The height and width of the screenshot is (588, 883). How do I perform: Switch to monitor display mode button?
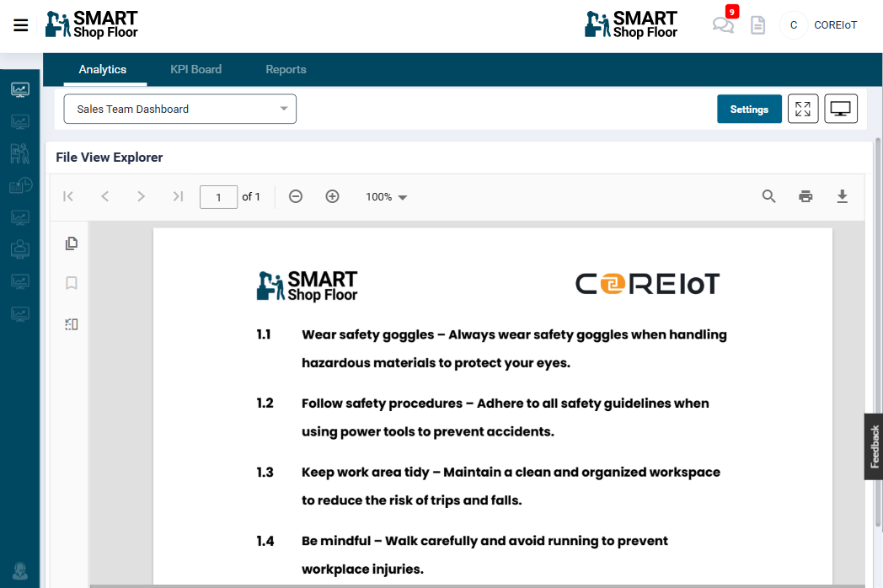[840, 109]
